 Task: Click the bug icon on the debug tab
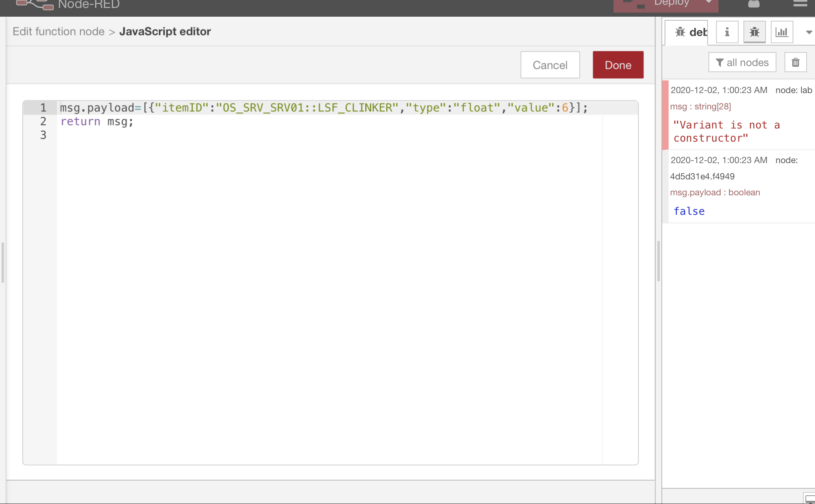click(681, 32)
